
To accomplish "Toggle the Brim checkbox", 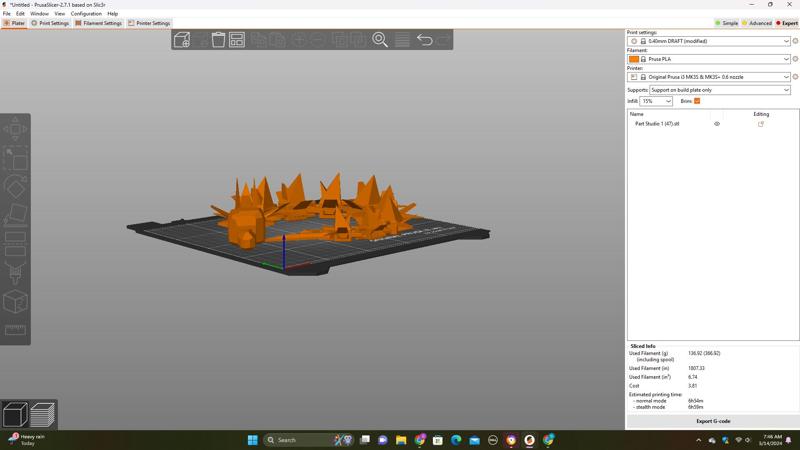I will [x=697, y=101].
